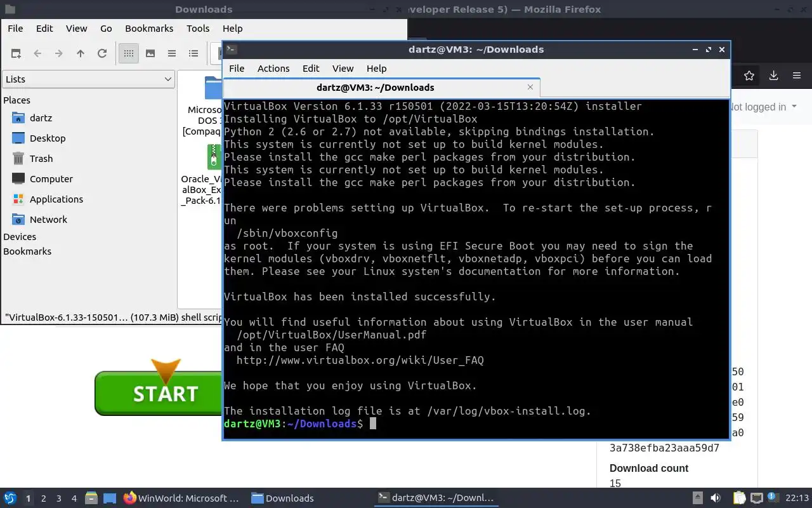This screenshot has height=508, width=812.
Task: Open terminal Actions menu
Action: [x=273, y=69]
